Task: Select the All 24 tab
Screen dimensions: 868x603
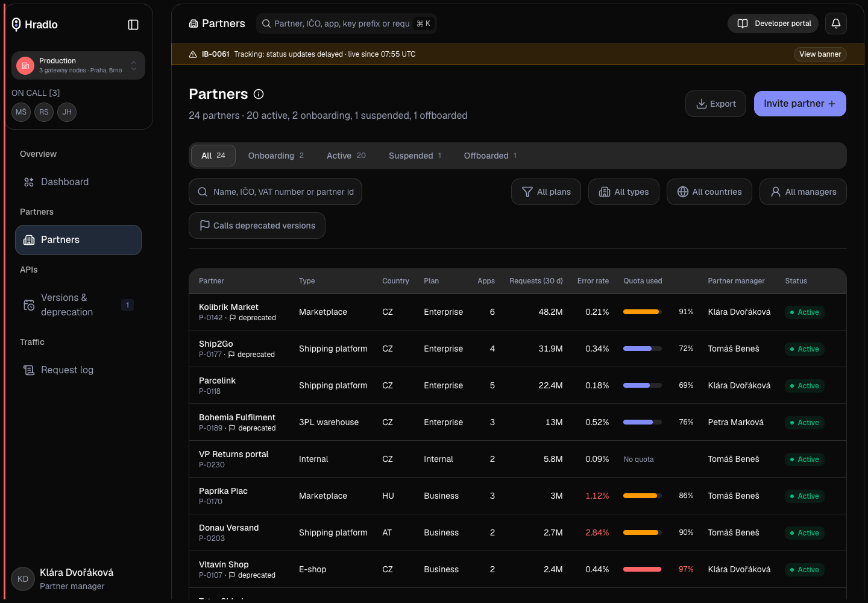Action: (x=213, y=156)
